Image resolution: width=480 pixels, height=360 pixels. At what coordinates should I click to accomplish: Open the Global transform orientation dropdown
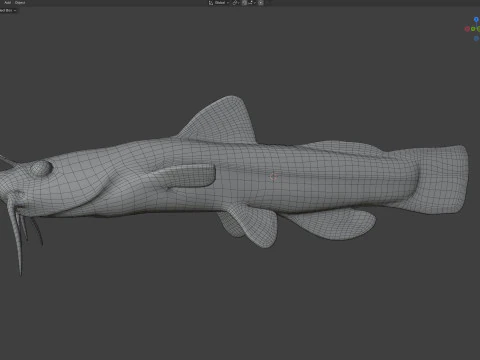point(219,3)
